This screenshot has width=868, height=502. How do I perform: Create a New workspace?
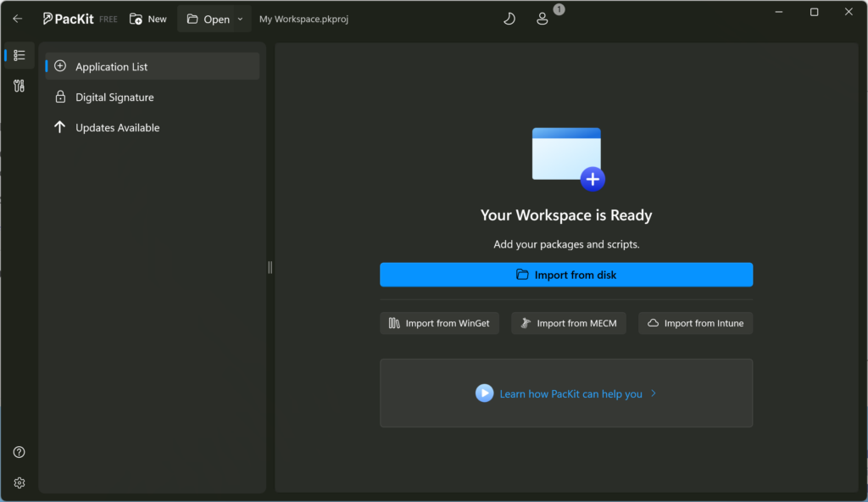click(147, 19)
